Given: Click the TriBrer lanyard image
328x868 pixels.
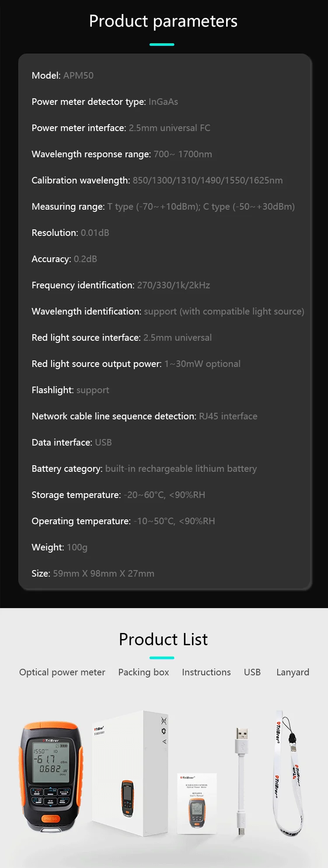Looking at the screenshot, I should coord(288,773).
